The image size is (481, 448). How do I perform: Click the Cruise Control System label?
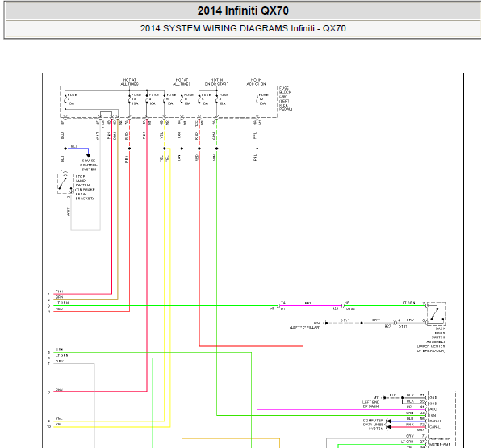[x=89, y=165]
